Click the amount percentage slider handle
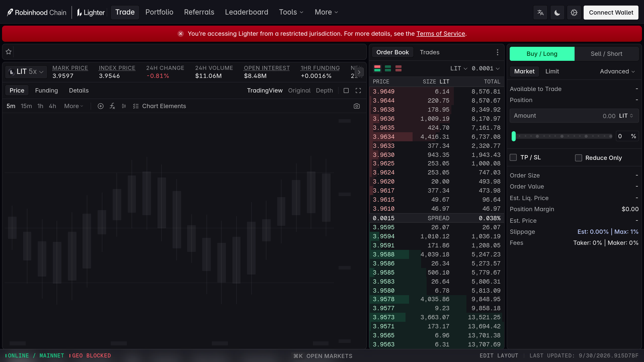Viewport: 644px width, 362px height. point(514,136)
